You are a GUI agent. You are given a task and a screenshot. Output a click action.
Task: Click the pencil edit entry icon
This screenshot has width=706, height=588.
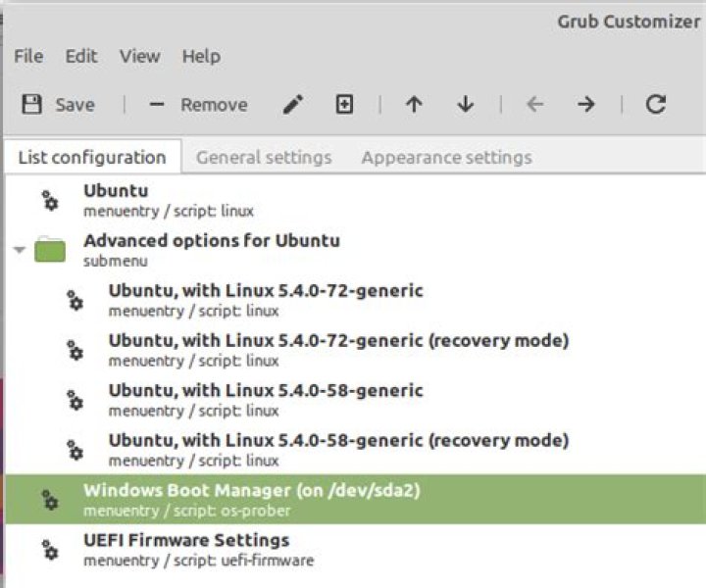tap(293, 105)
